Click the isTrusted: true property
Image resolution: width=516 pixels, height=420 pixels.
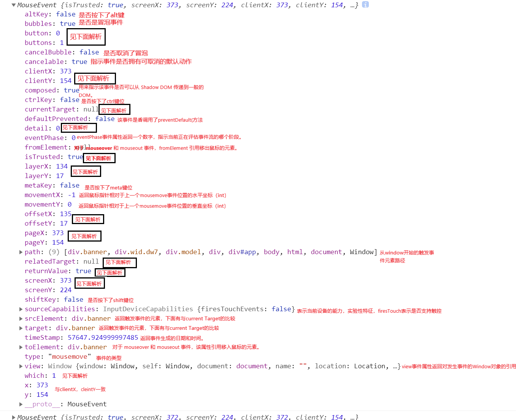tap(54, 157)
